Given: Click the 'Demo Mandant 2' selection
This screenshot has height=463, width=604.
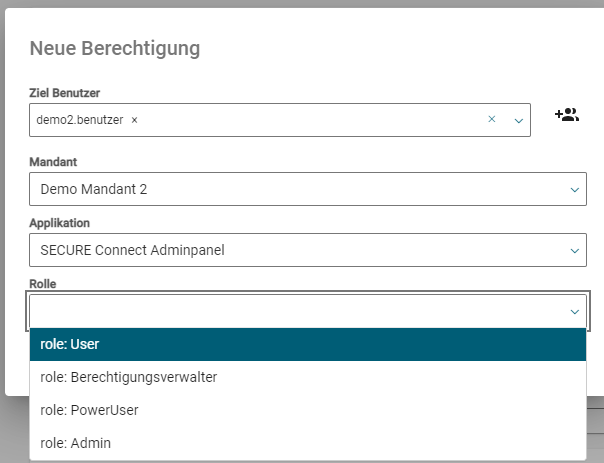Looking at the screenshot, I should click(x=93, y=189).
